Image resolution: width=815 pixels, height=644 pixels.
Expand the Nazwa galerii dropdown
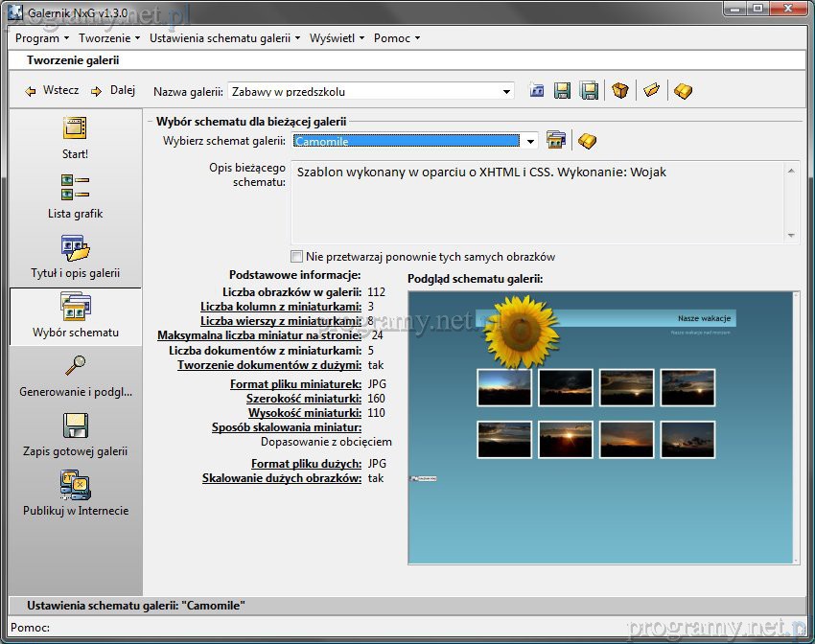(x=507, y=92)
